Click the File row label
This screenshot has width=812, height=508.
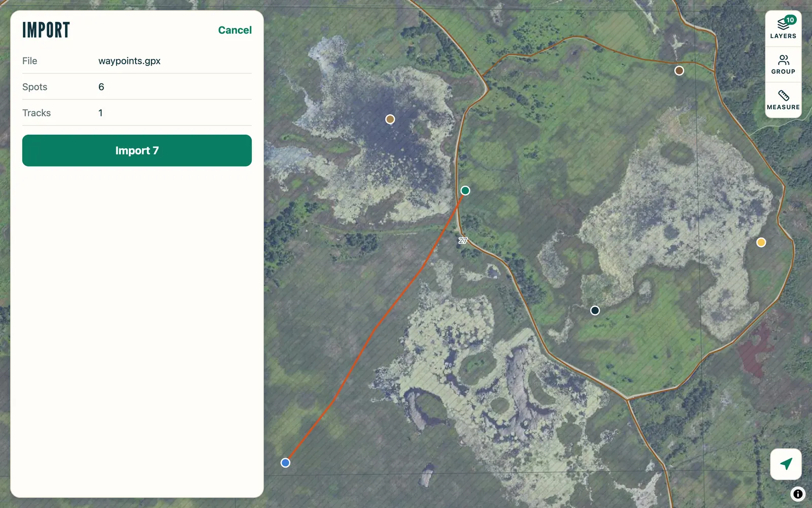tap(29, 61)
